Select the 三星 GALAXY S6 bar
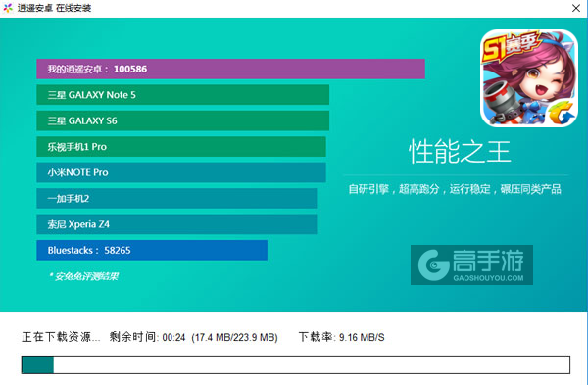Image resolution: width=588 pixels, height=385 pixels. click(183, 120)
